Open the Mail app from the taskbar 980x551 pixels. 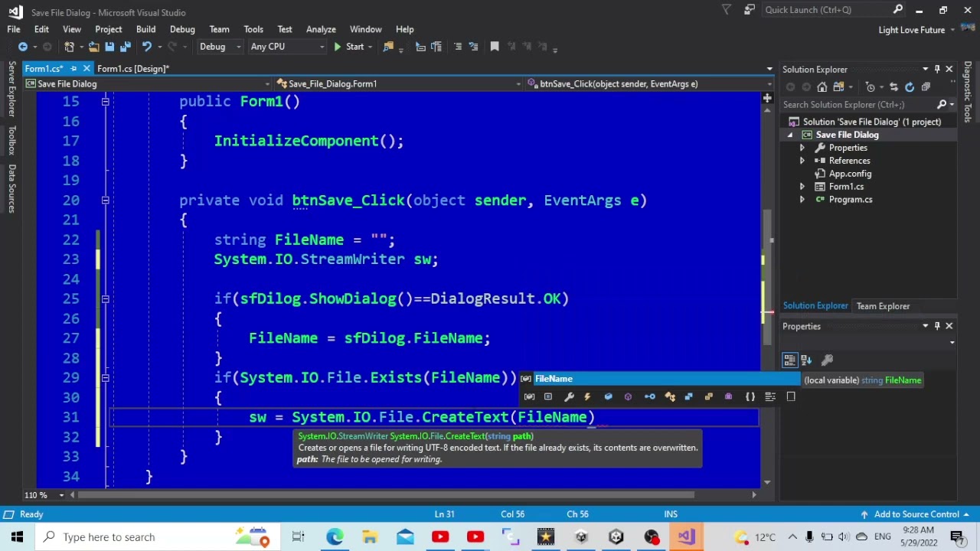tap(405, 536)
